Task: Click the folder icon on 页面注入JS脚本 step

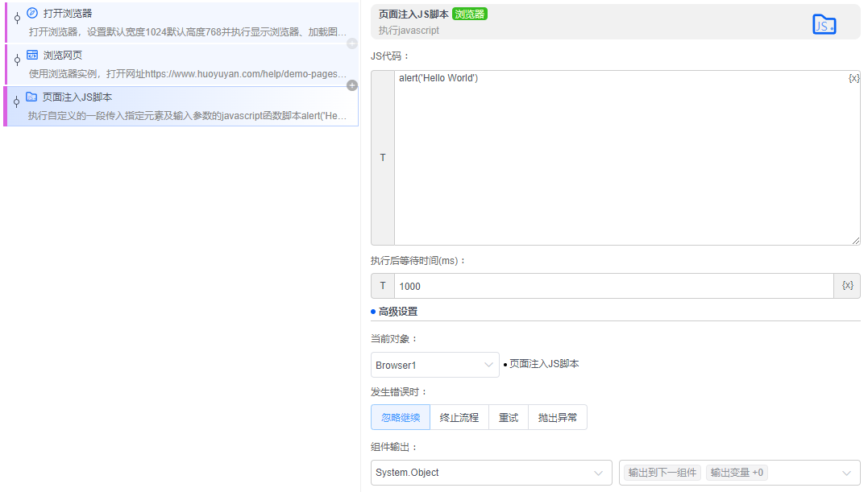Action: pyautogui.click(x=31, y=96)
